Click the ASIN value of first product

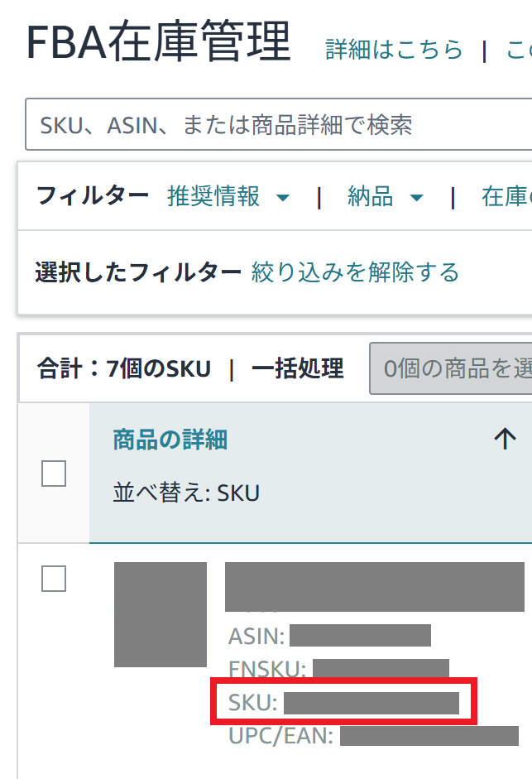[x=360, y=636]
